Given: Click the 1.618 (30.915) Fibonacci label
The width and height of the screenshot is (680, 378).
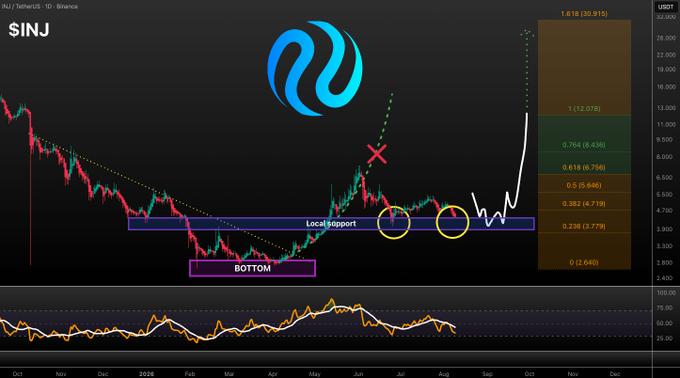Looking at the screenshot, I should tap(584, 14).
